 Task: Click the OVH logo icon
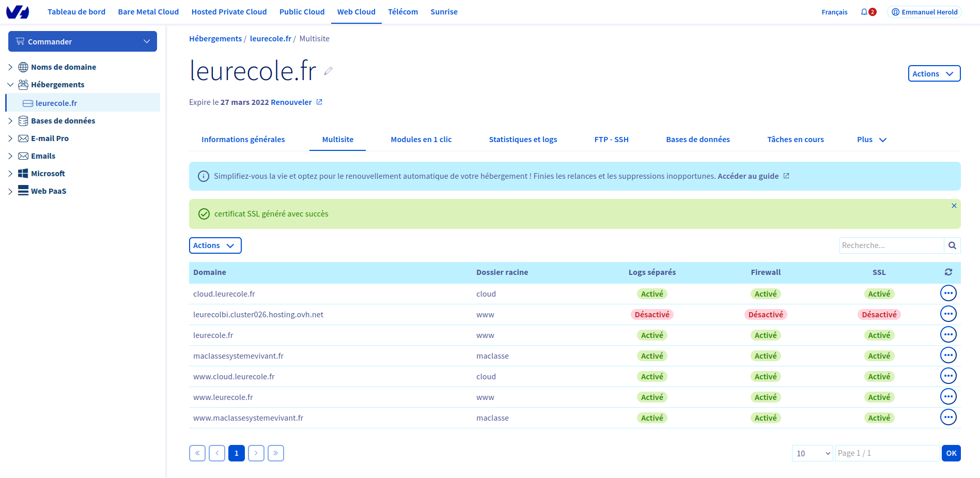(18, 12)
